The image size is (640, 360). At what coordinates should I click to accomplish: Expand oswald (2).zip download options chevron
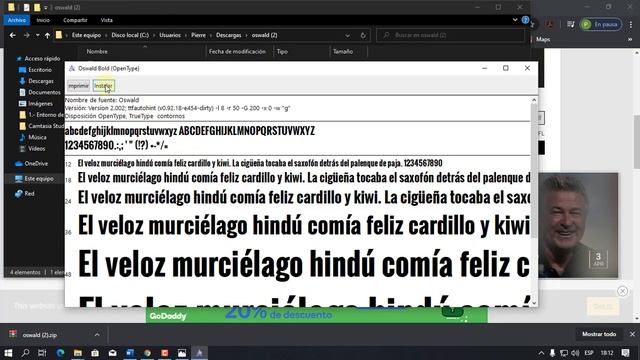(x=97, y=335)
